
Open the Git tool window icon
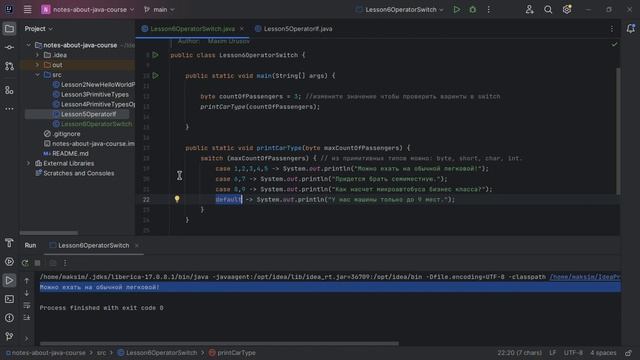click(x=9, y=336)
